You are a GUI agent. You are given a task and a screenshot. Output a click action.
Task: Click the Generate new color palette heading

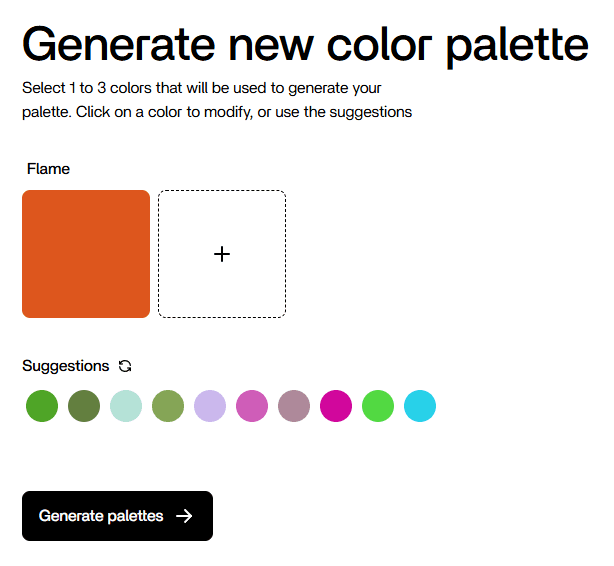pos(305,44)
